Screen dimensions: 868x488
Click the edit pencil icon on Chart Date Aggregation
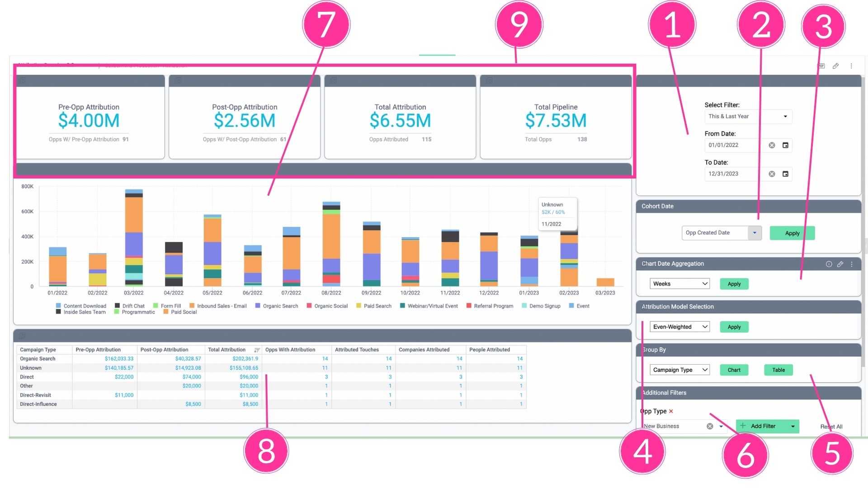point(840,263)
